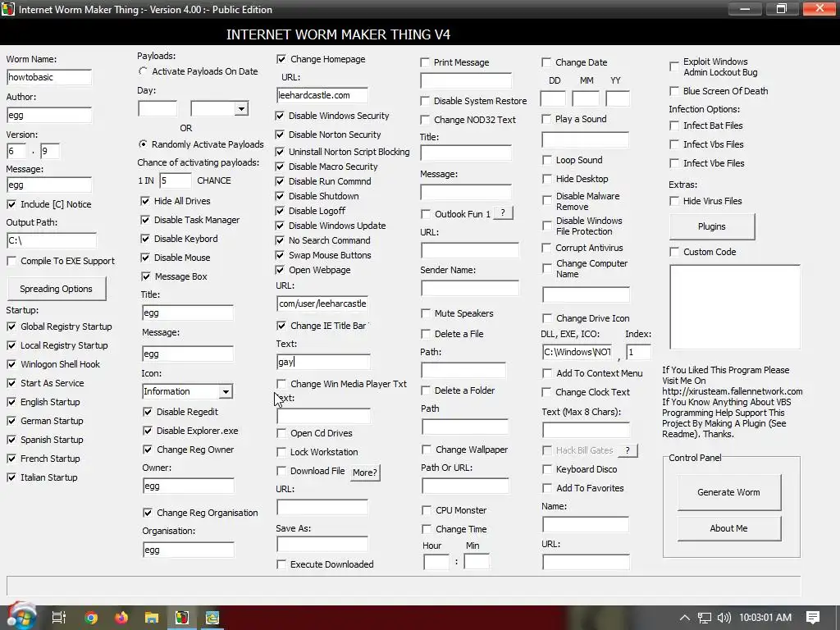This screenshot has width=840, height=630.
Task: Focus the DLL, EXE, ICO path field
Action: pyautogui.click(x=577, y=352)
